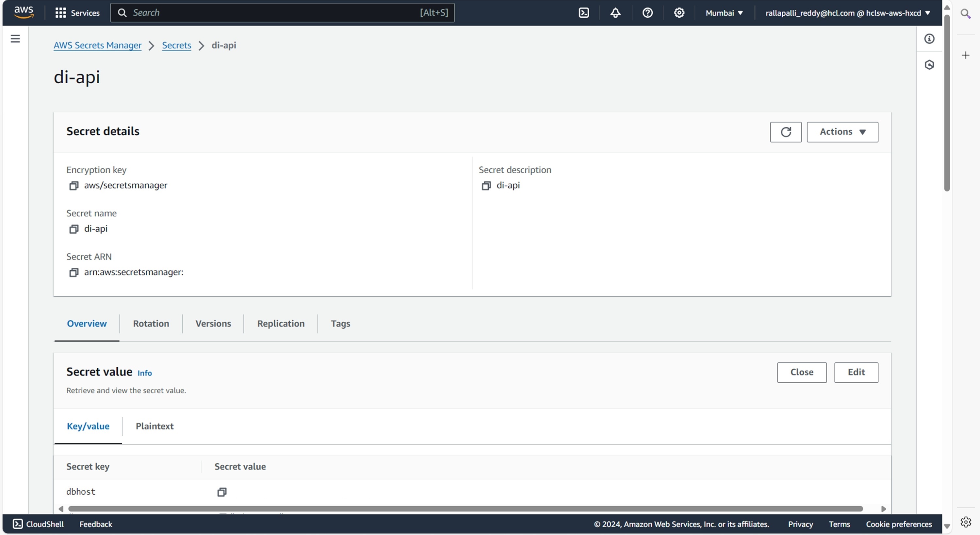Open console settings gear in header
The width and height of the screenshot is (980, 535).
pyautogui.click(x=679, y=13)
